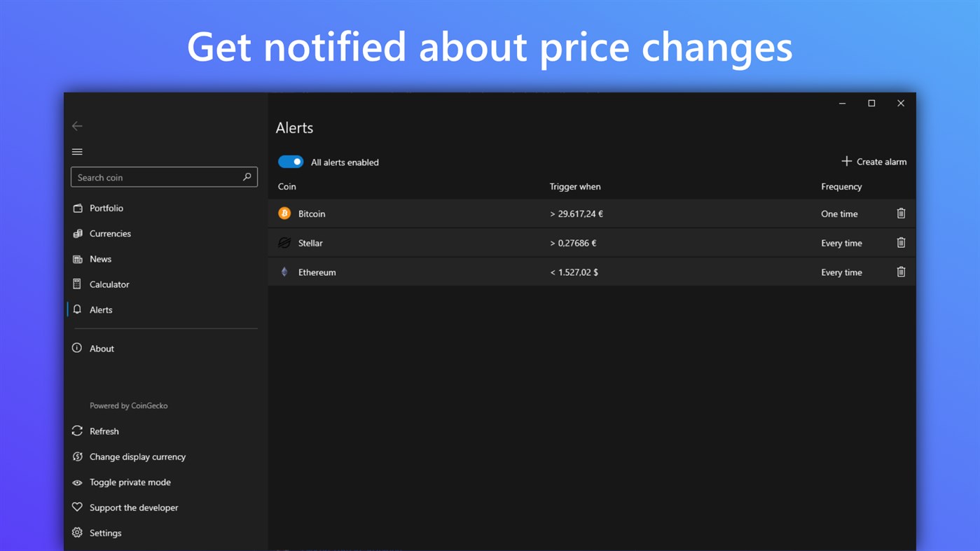Create a new alarm
980x551 pixels.
point(874,161)
